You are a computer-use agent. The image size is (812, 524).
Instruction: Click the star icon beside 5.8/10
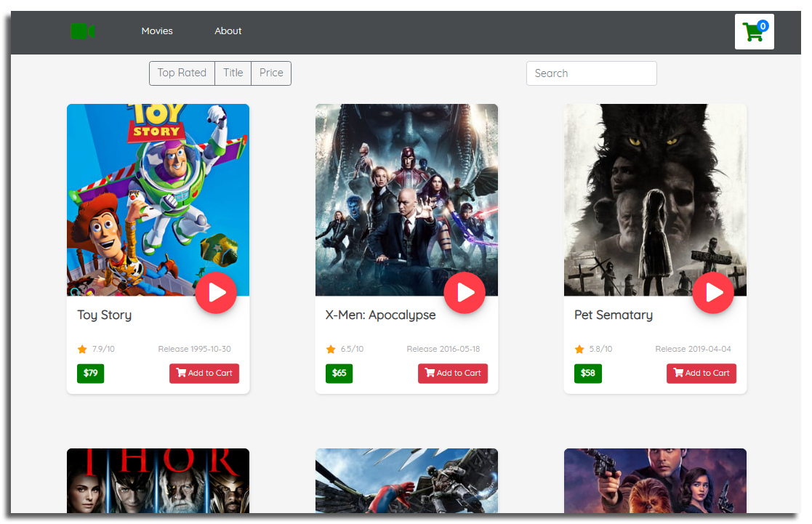[579, 349]
